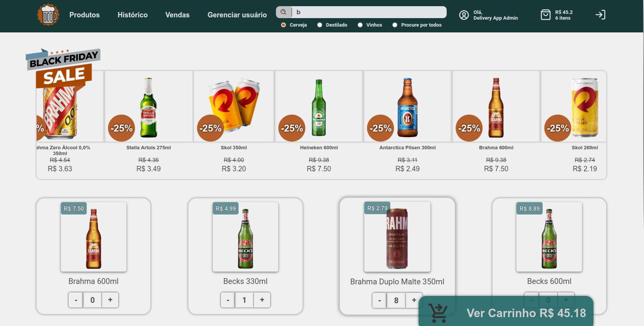Click Antarctica Pilsen sale price R$ 2.49
The height and width of the screenshot is (326, 644).
pyautogui.click(x=407, y=169)
